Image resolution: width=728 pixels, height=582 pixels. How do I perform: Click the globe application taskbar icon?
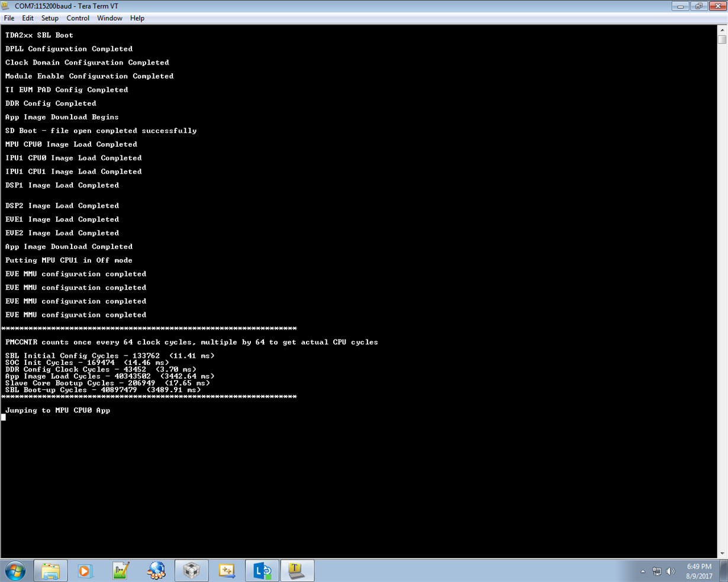(x=156, y=571)
